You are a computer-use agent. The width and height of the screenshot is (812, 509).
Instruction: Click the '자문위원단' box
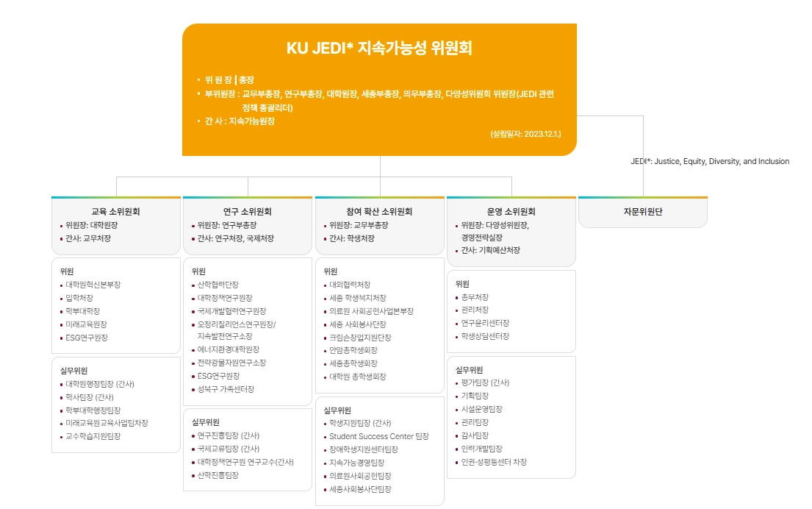click(x=643, y=212)
